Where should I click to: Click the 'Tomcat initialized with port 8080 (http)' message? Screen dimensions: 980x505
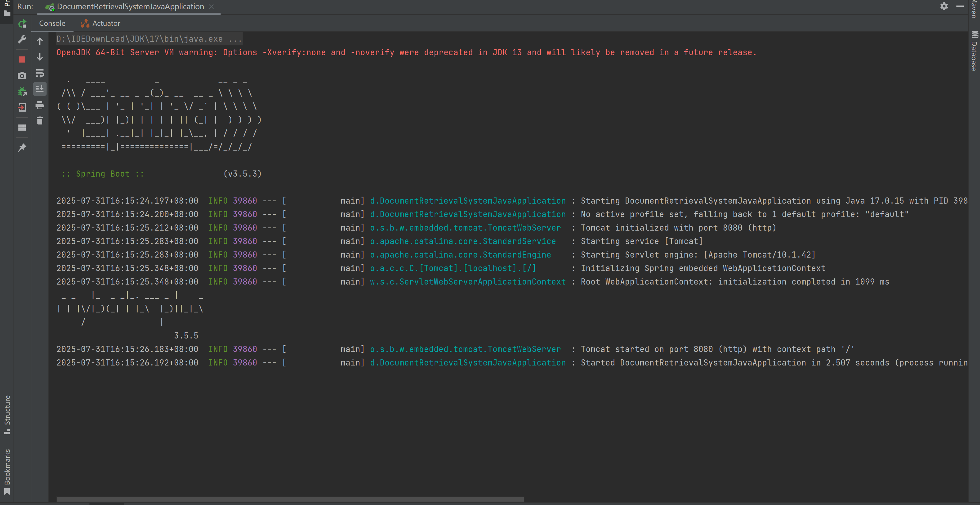pos(678,228)
